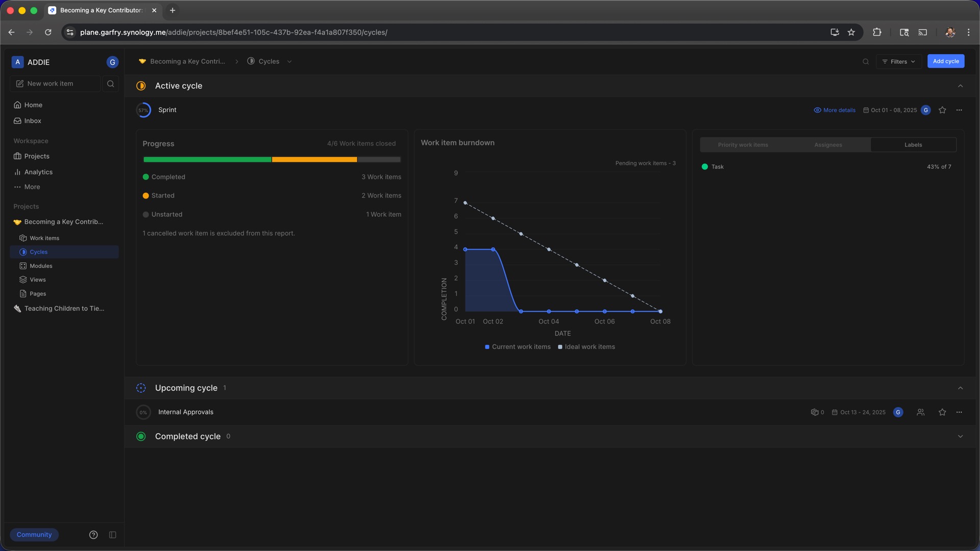Open the Sprint cycle three-dot menu
This screenshot has height=551, width=980.
[x=959, y=110]
